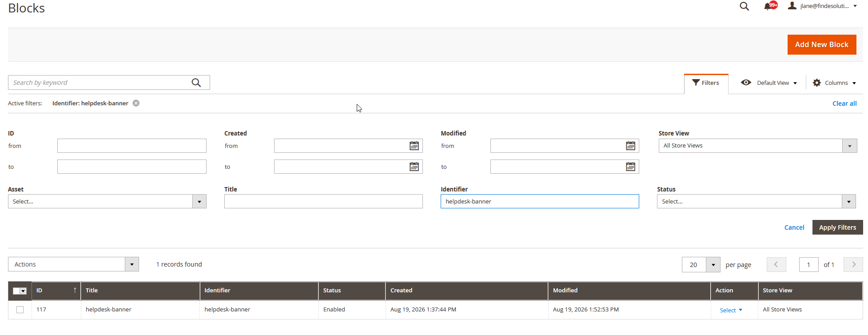Focus the ID to input field

pos(132,167)
